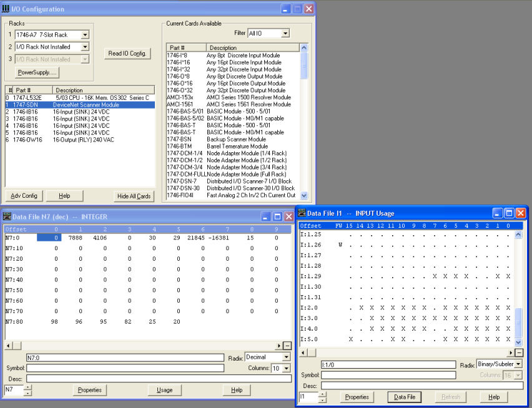Click Help button in N7 window

237,390
